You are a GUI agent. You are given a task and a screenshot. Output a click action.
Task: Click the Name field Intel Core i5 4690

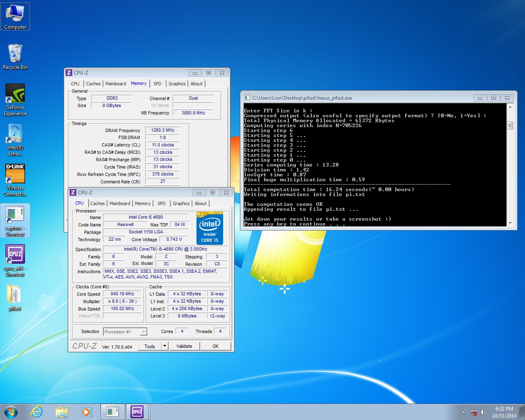(x=146, y=217)
